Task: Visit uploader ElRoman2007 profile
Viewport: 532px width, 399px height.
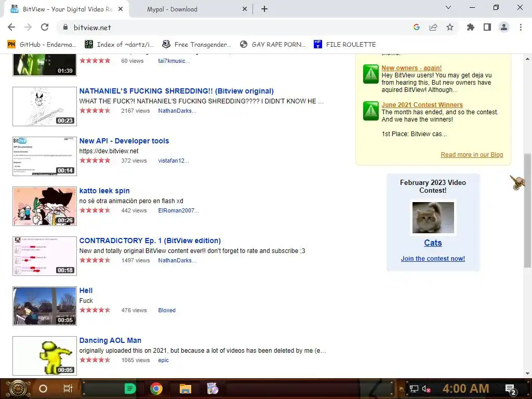Action: click(x=179, y=210)
